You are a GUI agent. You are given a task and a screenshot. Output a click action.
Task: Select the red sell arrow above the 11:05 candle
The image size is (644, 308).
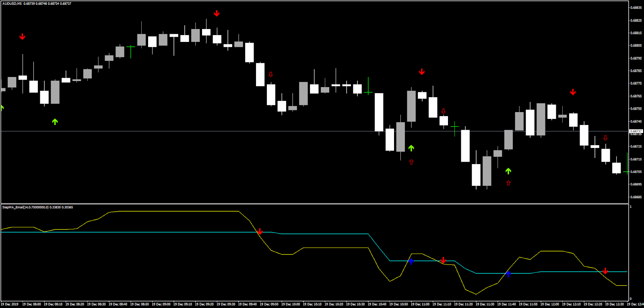pyautogui.click(x=422, y=72)
